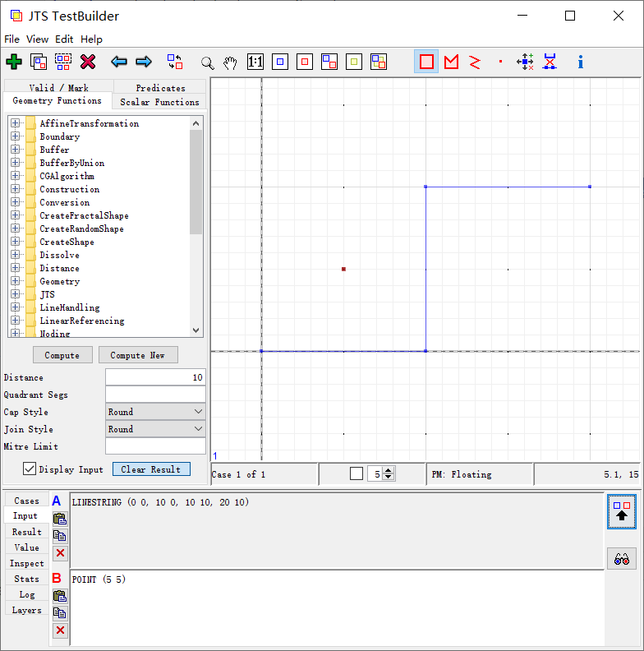Click the 1:1 zoom icon
Viewport: 644px width, 651px height.
click(255, 62)
